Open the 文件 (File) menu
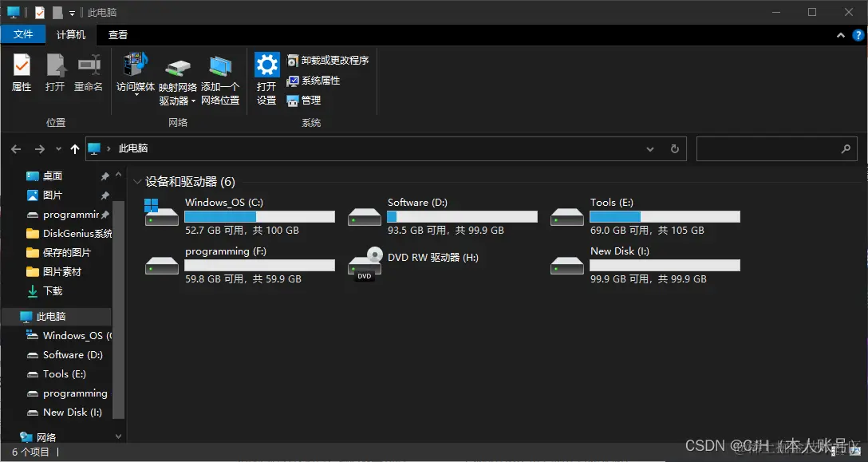 tap(24, 34)
